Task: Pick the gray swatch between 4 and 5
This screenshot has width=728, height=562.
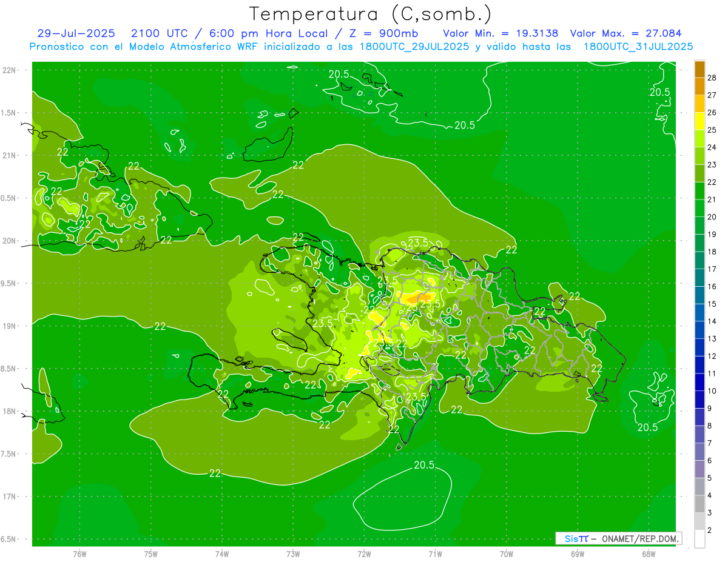Action: coord(699,487)
